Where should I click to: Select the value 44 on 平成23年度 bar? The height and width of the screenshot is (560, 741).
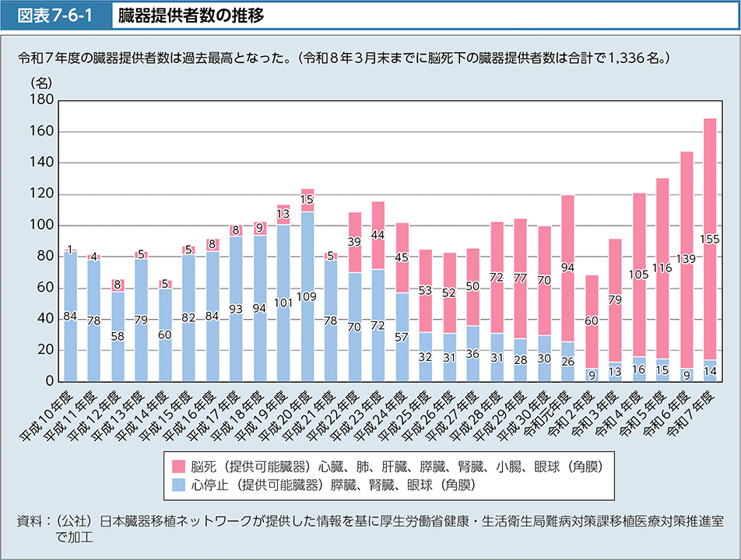click(x=378, y=235)
